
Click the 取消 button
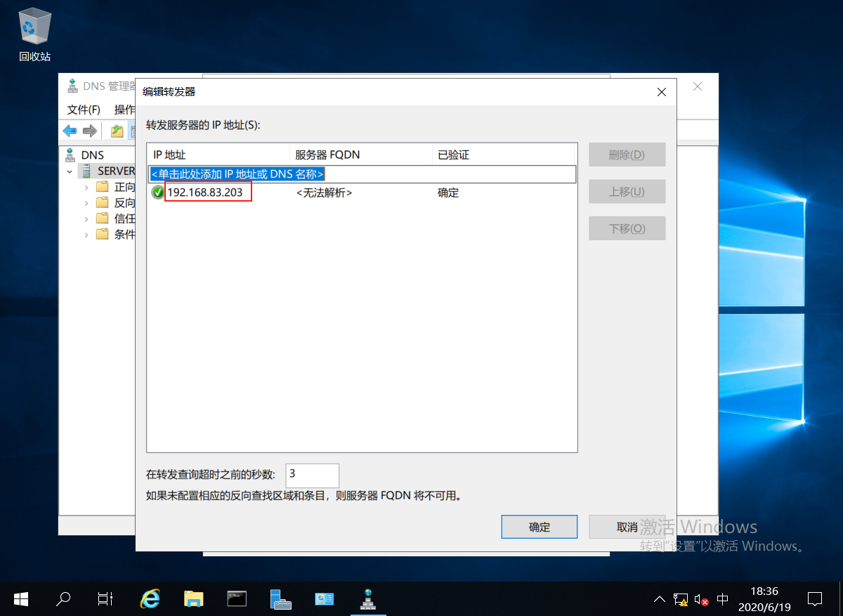click(x=627, y=527)
